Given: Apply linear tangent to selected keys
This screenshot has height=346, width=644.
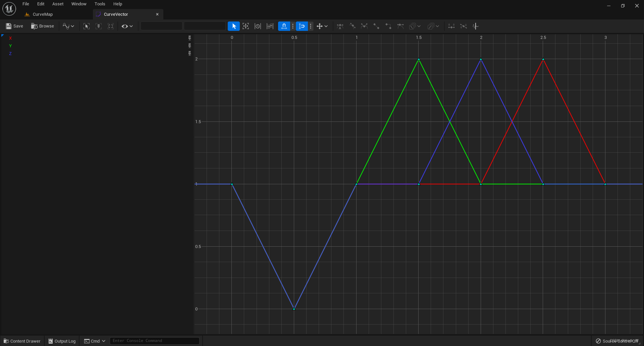Looking at the screenshot, I should pyautogui.click(x=376, y=26).
